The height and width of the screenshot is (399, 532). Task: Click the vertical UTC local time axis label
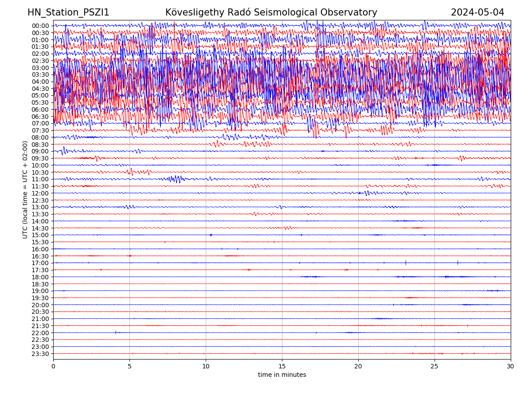click(25, 189)
